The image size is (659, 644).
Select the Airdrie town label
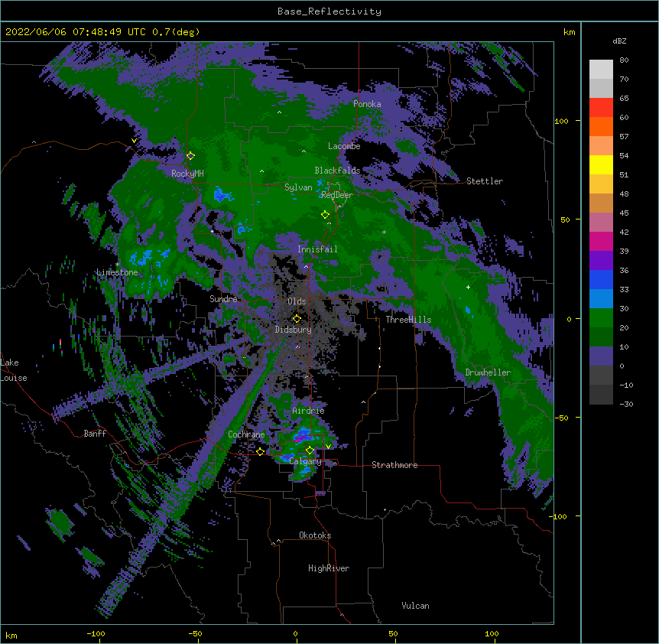pyautogui.click(x=309, y=411)
